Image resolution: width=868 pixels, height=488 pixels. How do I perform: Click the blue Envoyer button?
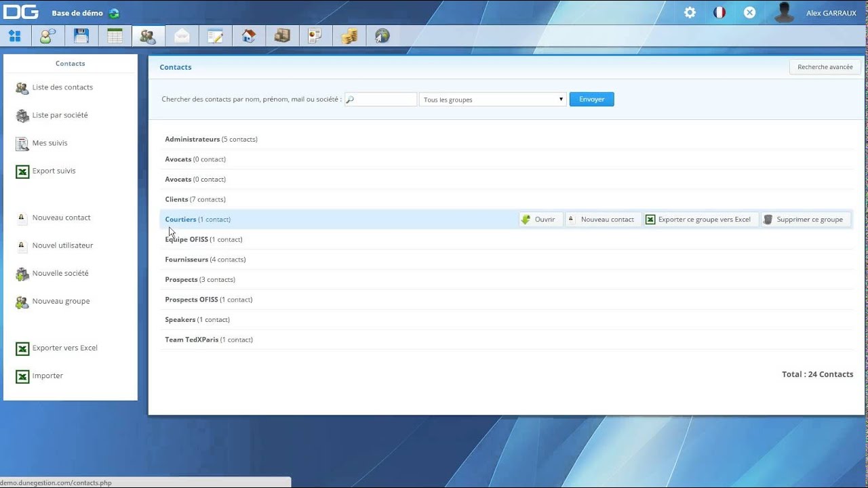591,99
